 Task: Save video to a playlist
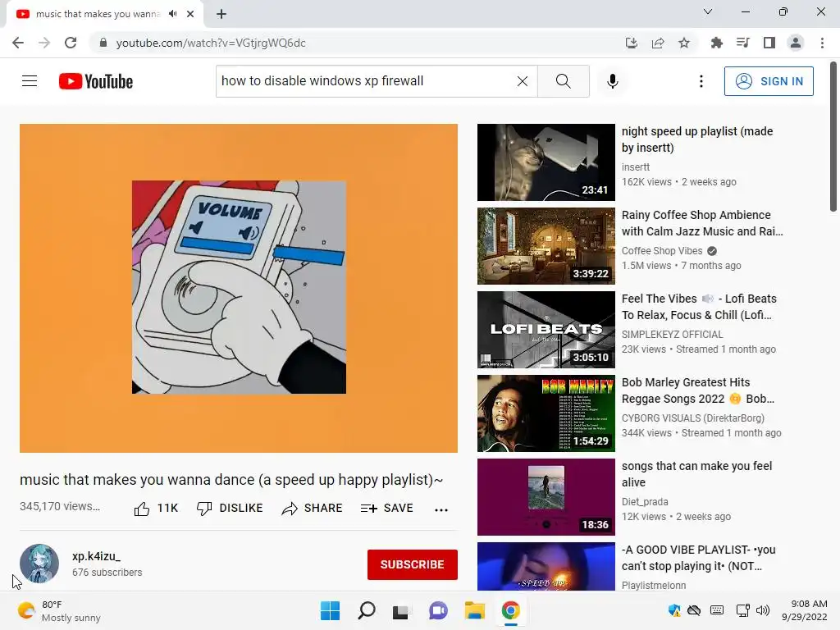coord(387,509)
